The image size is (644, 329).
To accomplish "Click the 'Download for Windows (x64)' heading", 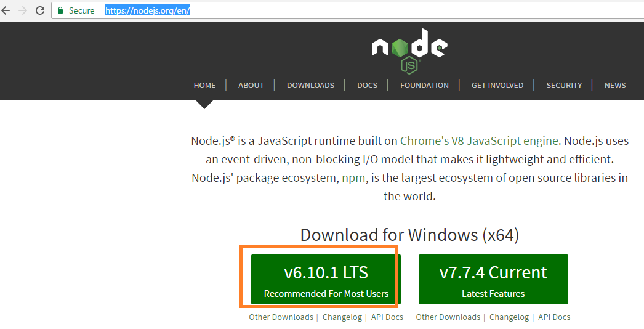I will coord(409,235).
